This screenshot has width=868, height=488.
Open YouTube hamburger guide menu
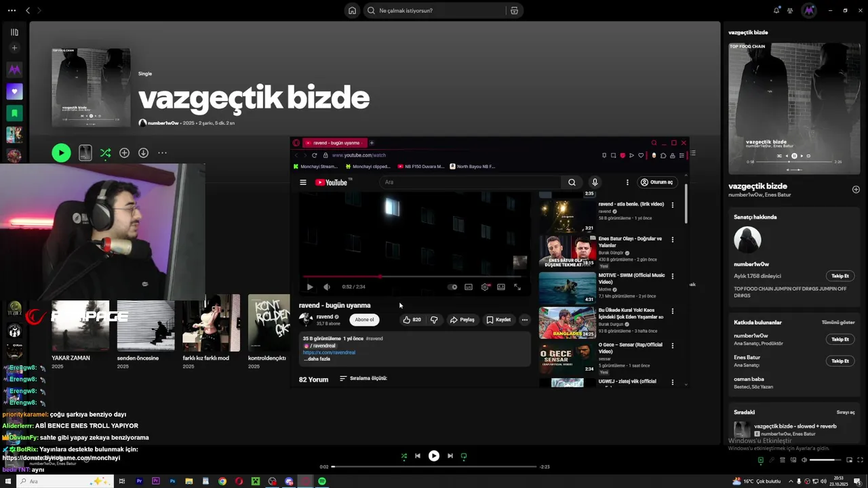coord(303,182)
